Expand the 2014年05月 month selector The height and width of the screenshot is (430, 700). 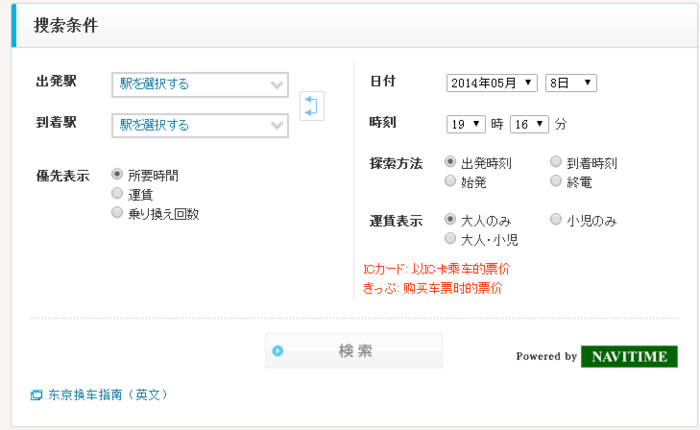[x=492, y=83]
